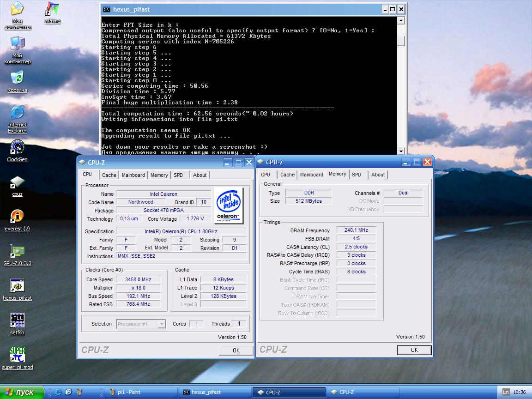The width and height of the screenshot is (532, 399).
Task: Open the Recycle Bin desktop icon
Action: click(x=17, y=82)
